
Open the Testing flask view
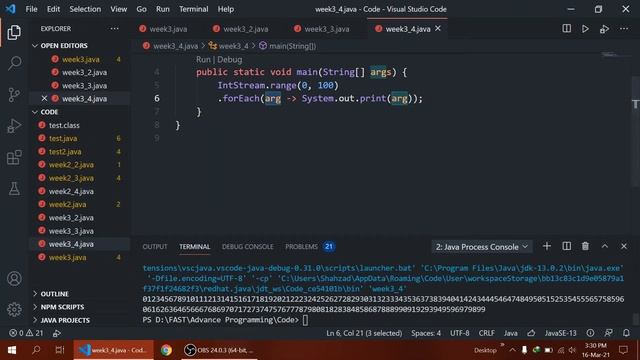point(14,189)
